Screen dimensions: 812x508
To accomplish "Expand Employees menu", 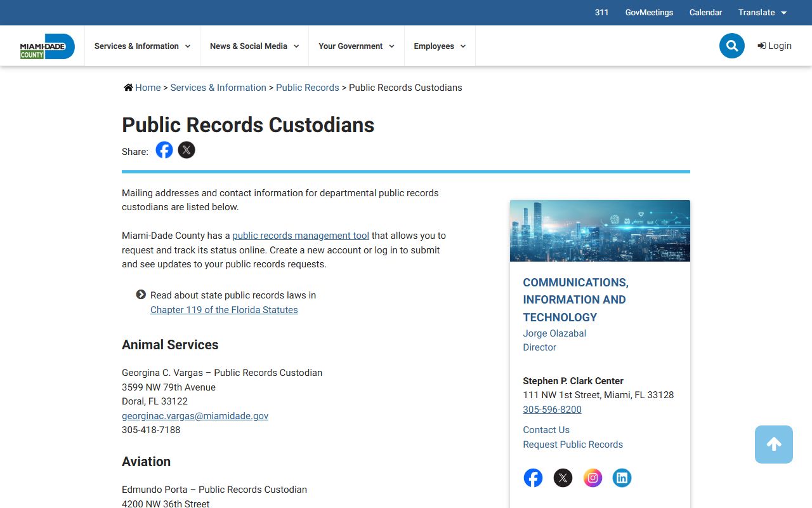I will pos(440,46).
